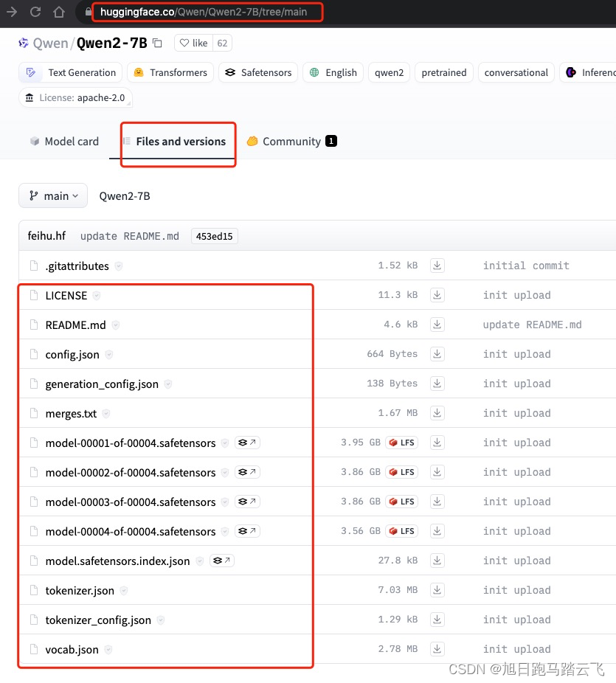Download model.safetensors.index.json via download icon
The height and width of the screenshot is (683, 616).
(437, 561)
